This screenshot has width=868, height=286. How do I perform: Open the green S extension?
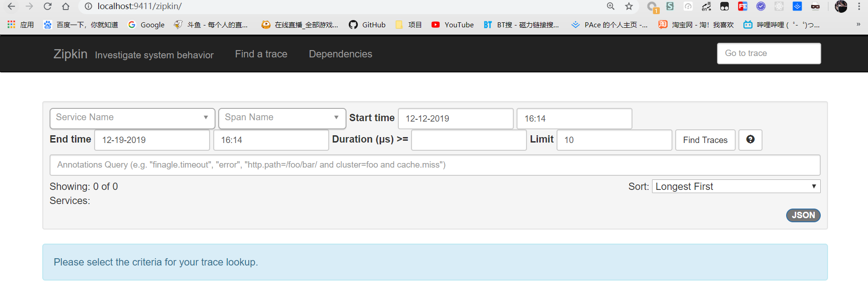click(670, 6)
